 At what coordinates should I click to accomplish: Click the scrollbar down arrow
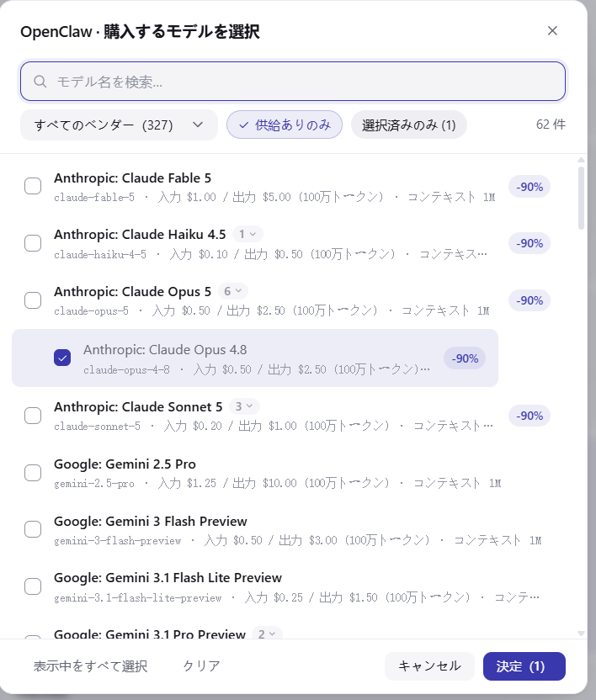[581, 634]
